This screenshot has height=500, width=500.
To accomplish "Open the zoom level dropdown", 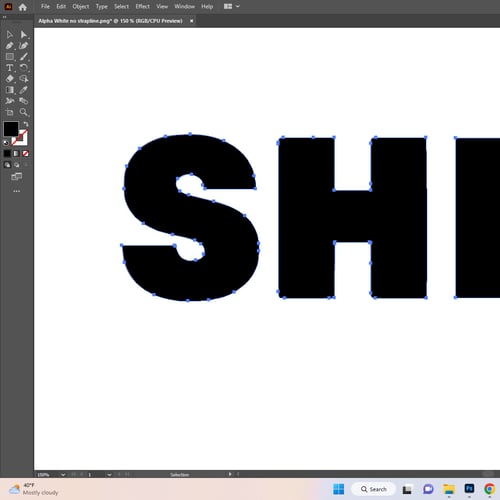I will tap(63, 475).
